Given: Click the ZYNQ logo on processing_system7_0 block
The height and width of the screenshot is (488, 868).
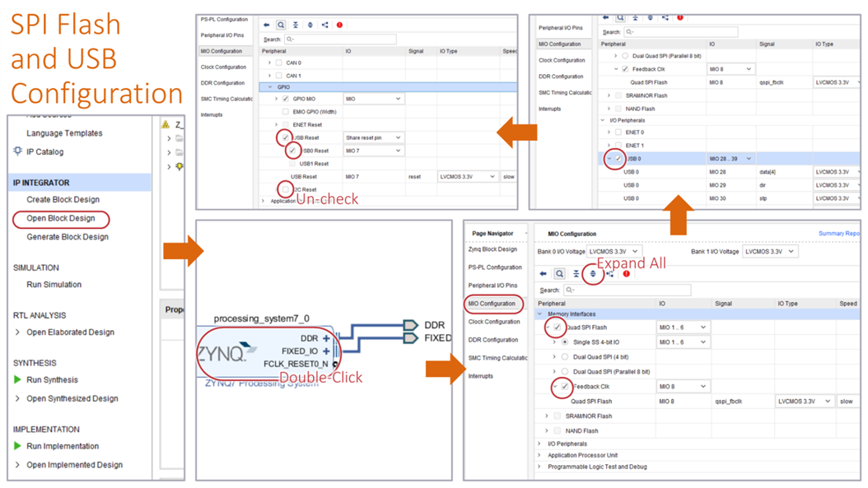Looking at the screenshot, I should 226,352.
